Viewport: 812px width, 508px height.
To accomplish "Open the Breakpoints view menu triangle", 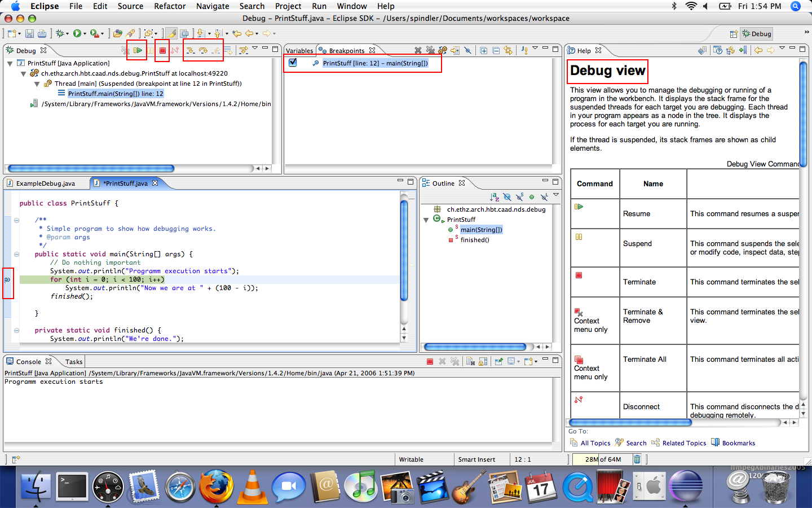I will pyautogui.click(x=535, y=49).
